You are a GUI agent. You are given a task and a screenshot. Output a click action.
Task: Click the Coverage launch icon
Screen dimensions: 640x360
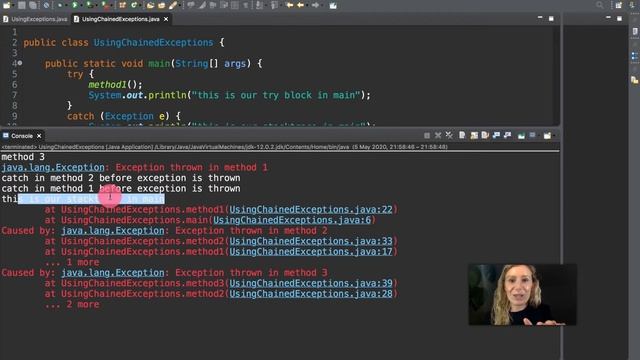click(x=89, y=5)
